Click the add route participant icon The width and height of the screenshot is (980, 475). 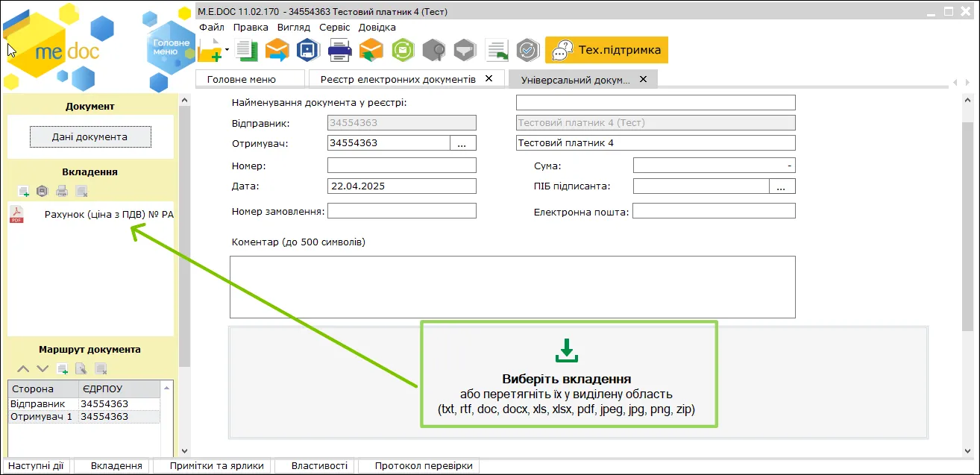[62, 368]
